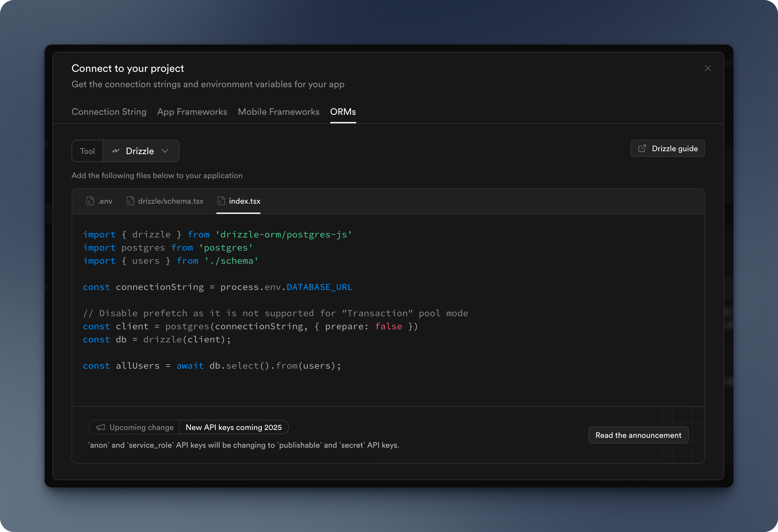Screen dimensions: 778x532
Task: Go to the Mobile Frameworks tab
Action: (x=278, y=112)
